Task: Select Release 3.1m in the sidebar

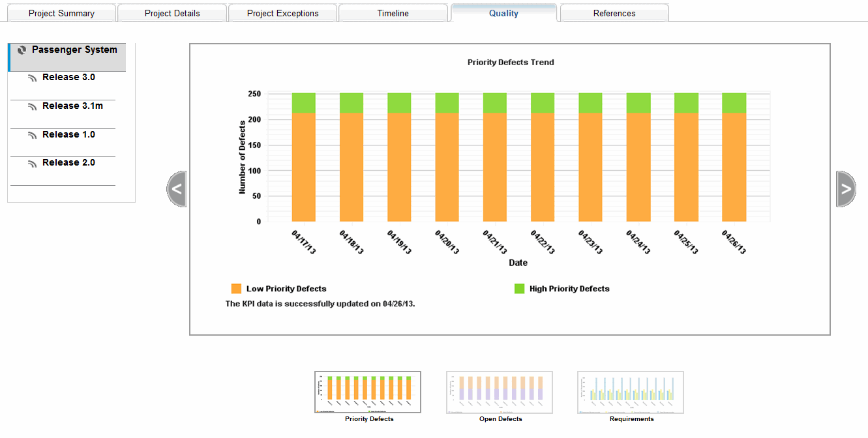Action: pyautogui.click(x=72, y=106)
